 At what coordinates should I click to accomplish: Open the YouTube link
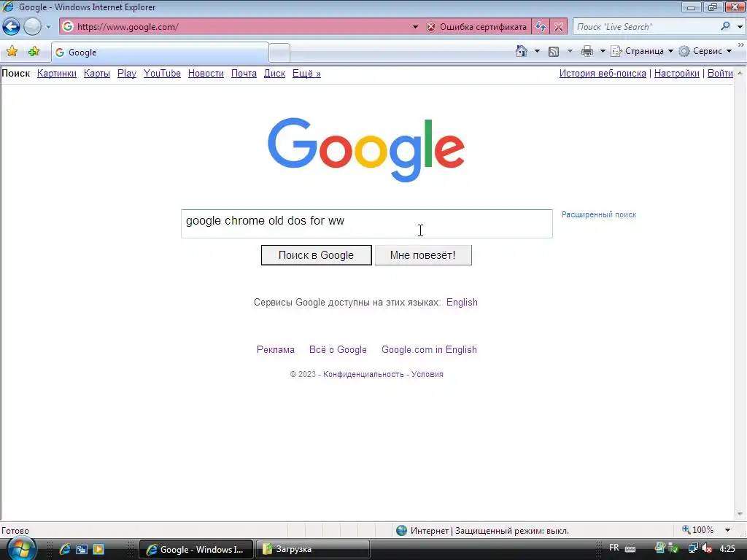pos(162,74)
